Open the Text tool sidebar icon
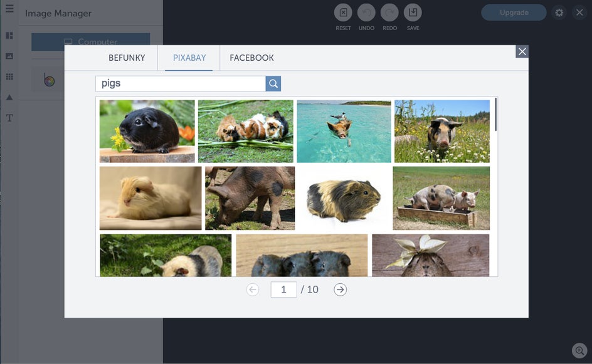 click(9, 118)
